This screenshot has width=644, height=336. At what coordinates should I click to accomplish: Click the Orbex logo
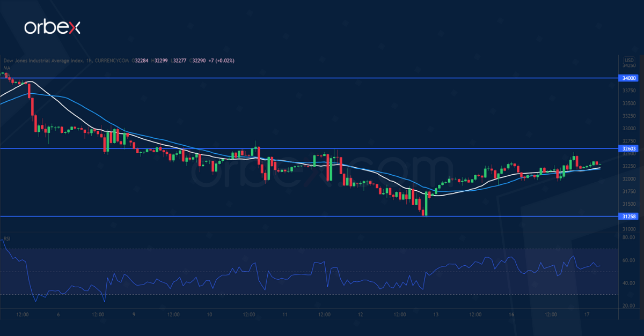pyautogui.click(x=52, y=28)
